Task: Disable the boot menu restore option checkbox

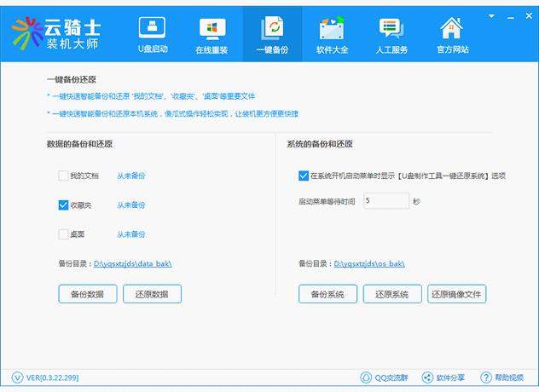Action: 304,176
